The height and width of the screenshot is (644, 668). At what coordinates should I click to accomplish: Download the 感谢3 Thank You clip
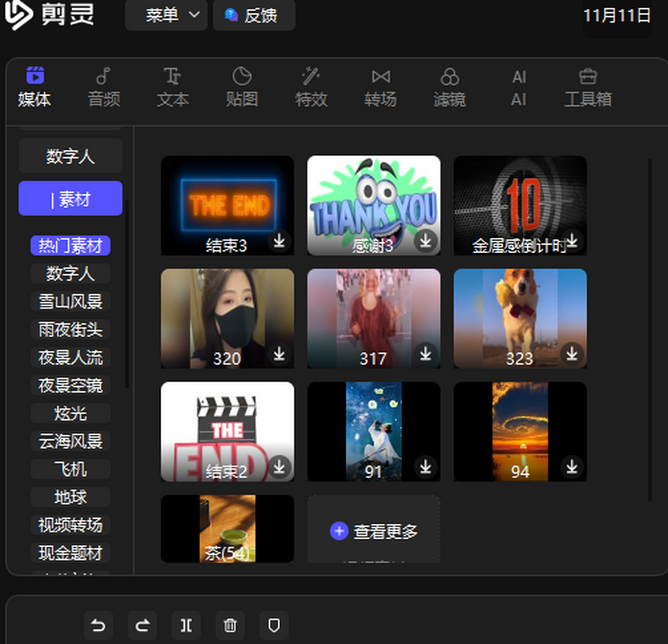pos(426,241)
